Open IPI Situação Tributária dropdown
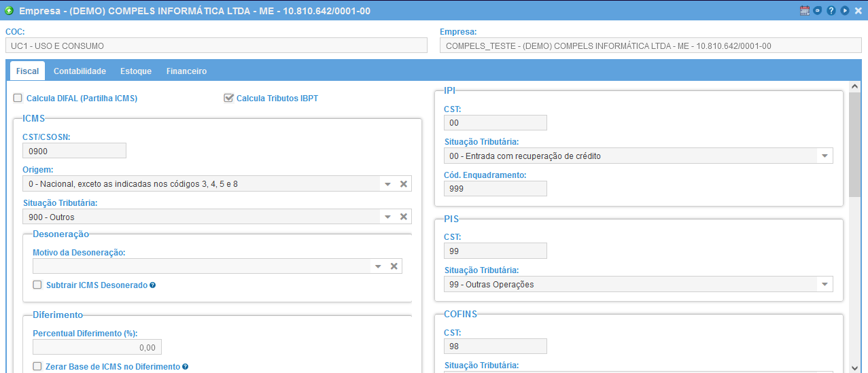The height and width of the screenshot is (373, 868). pos(824,156)
